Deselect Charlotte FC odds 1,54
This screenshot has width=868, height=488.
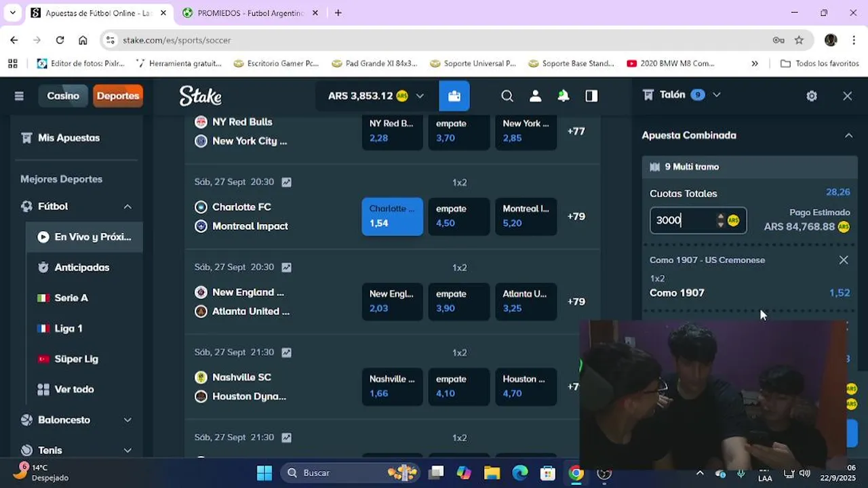click(392, 216)
